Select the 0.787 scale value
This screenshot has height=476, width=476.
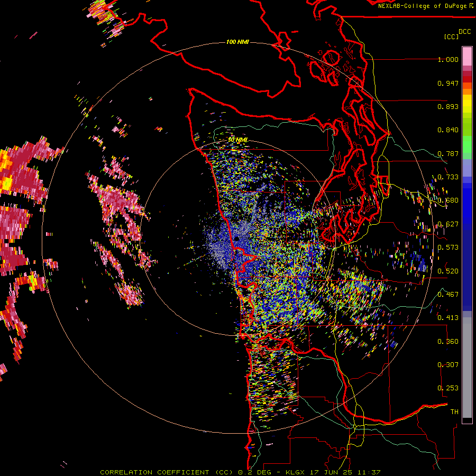click(448, 153)
